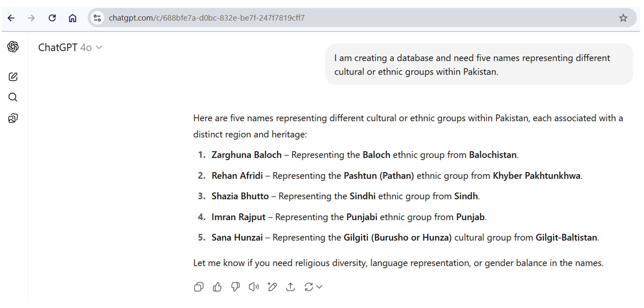Open the library images icon
This screenshot has width=644, height=308.
coord(13,118)
